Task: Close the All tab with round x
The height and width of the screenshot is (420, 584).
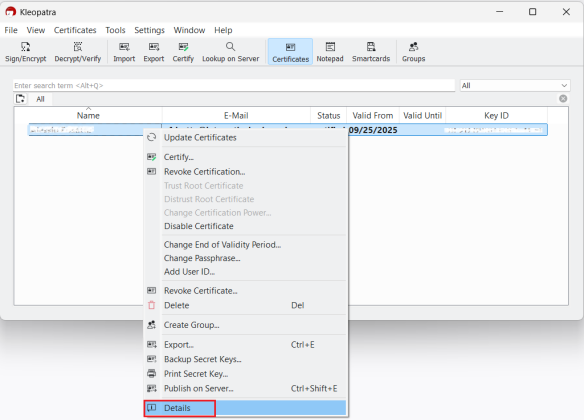Action: tap(563, 98)
